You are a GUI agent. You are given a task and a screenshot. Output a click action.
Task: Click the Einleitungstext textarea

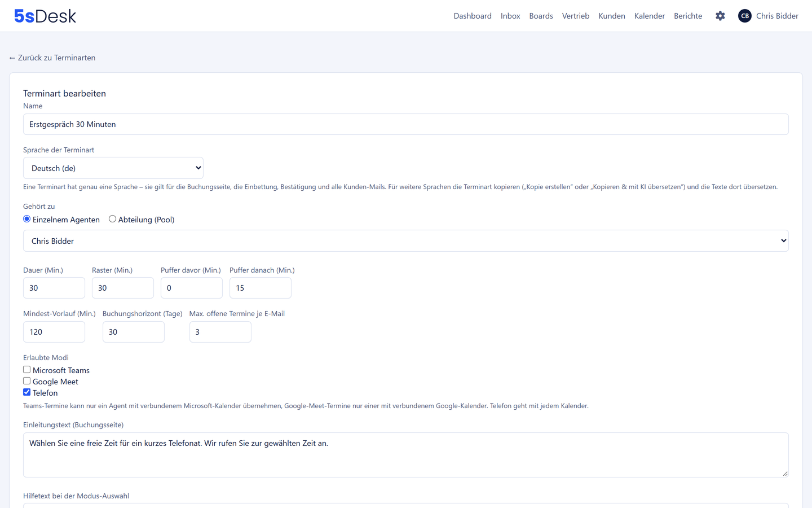pyautogui.click(x=406, y=455)
